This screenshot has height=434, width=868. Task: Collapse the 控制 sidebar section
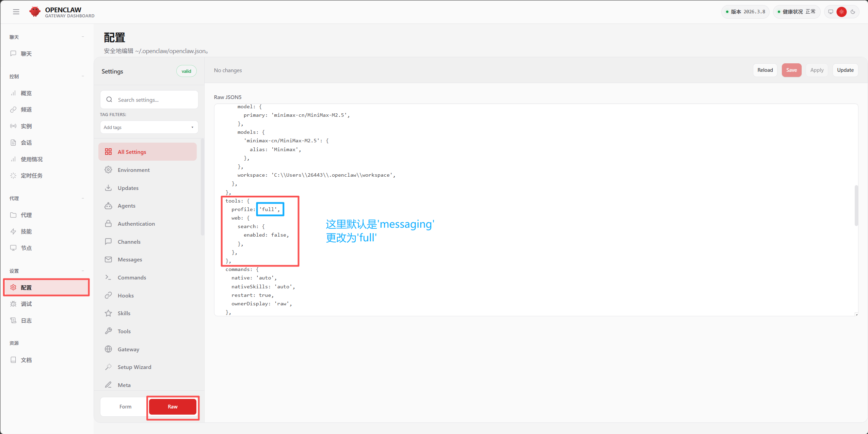point(83,76)
